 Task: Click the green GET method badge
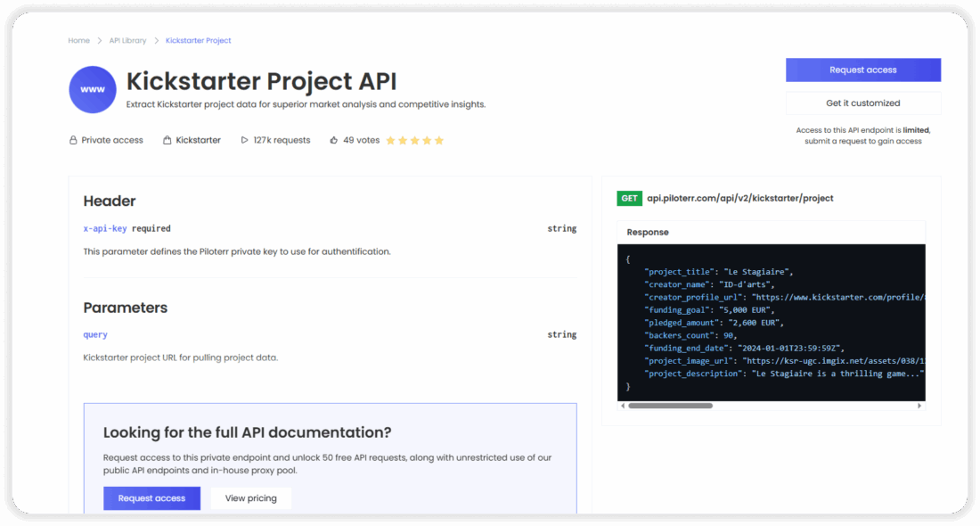[x=629, y=198]
